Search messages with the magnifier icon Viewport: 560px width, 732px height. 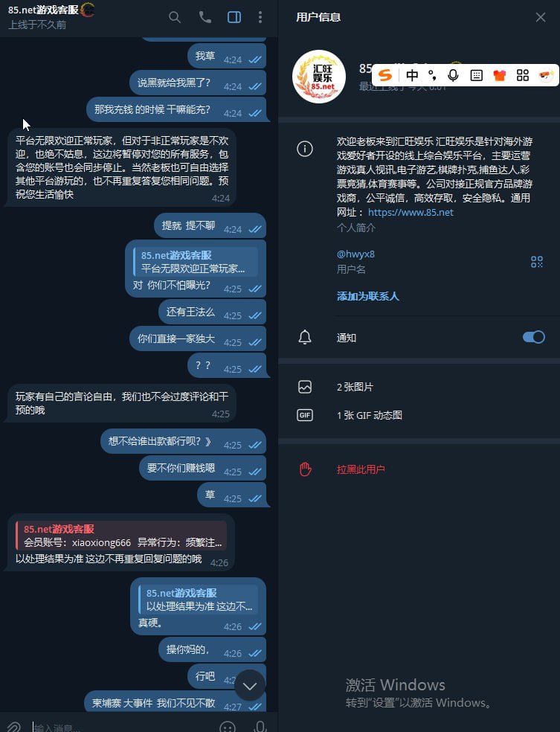click(x=175, y=18)
